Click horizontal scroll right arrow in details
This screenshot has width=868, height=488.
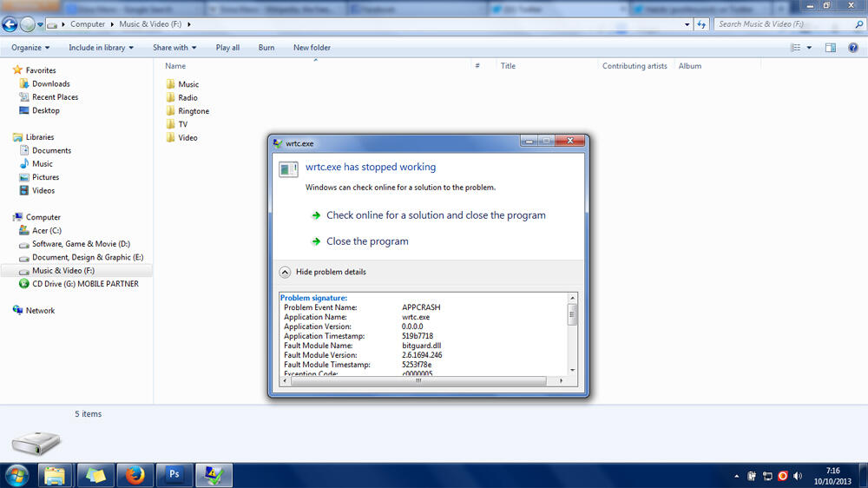(562, 380)
